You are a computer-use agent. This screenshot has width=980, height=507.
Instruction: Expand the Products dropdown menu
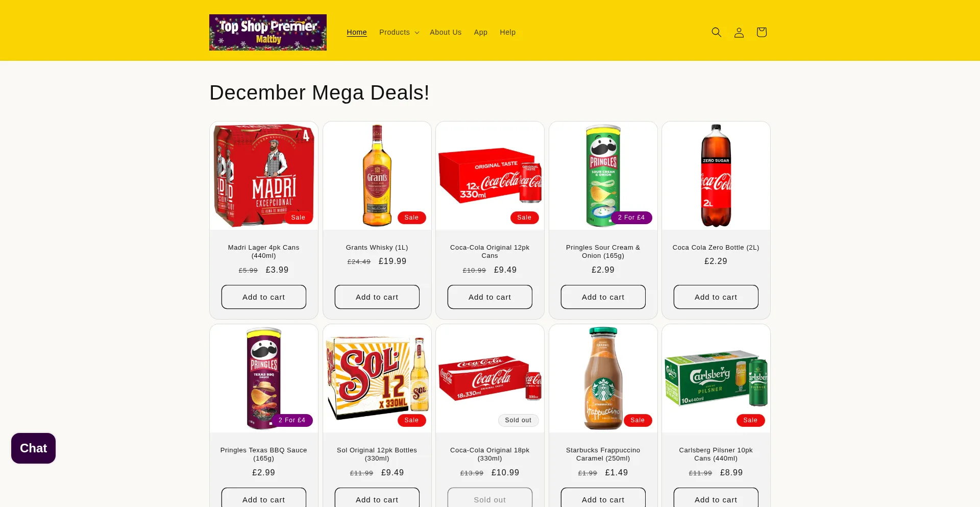coord(399,32)
